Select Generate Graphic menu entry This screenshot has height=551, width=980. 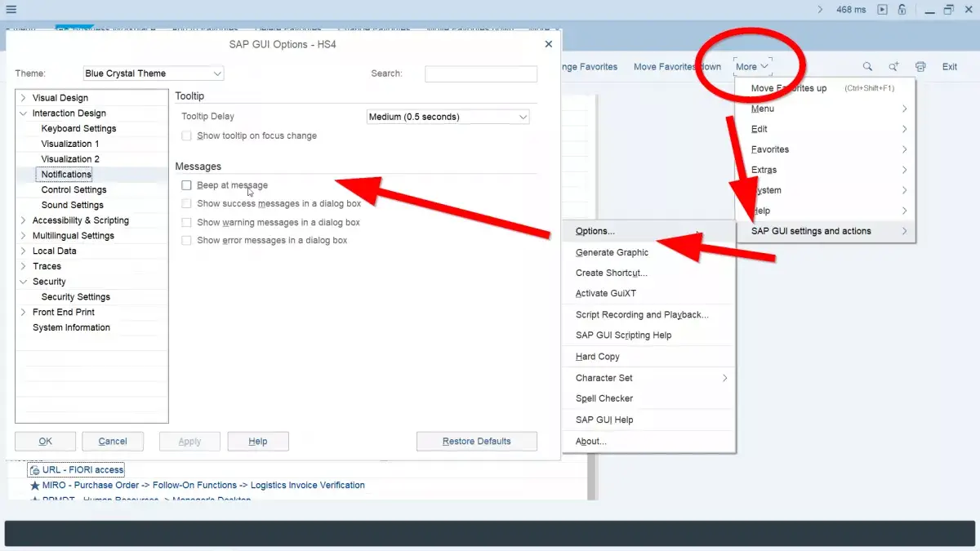click(x=649, y=253)
